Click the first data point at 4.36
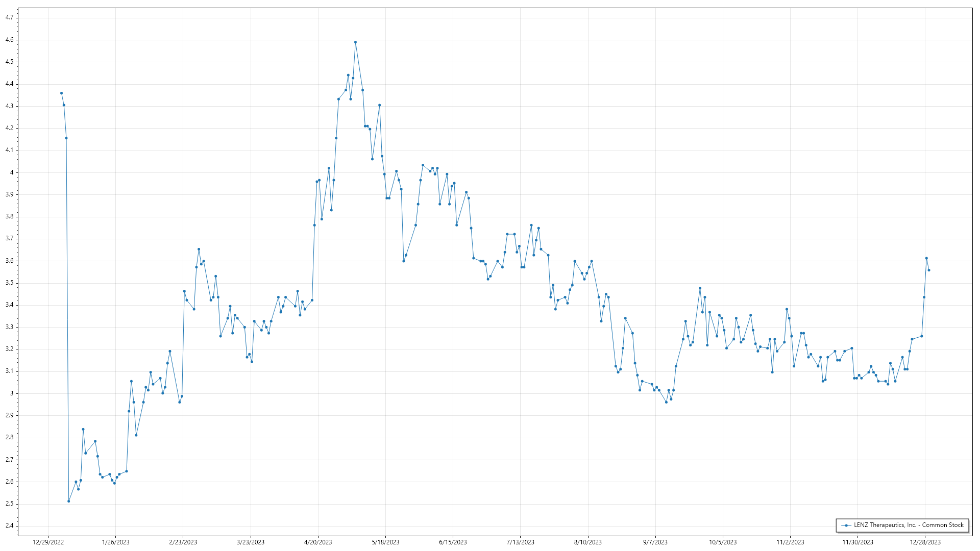This screenshot has width=980, height=551. (61, 93)
